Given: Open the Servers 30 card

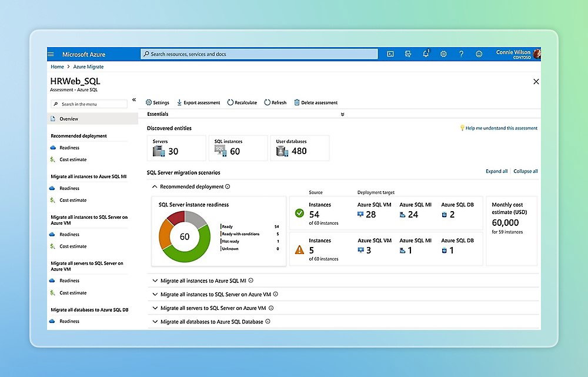Looking at the screenshot, I should [x=176, y=148].
